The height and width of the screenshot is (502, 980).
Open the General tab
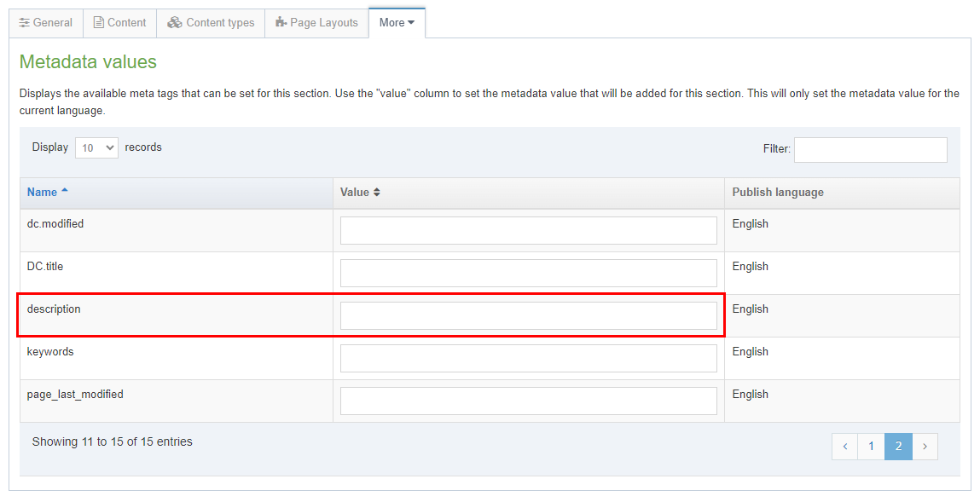(45, 22)
